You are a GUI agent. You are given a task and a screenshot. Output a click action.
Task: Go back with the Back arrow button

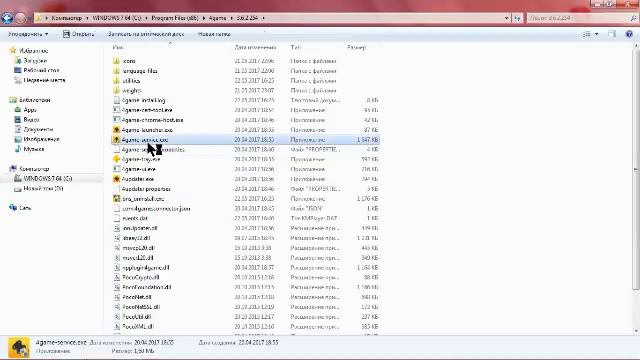[7, 18]
